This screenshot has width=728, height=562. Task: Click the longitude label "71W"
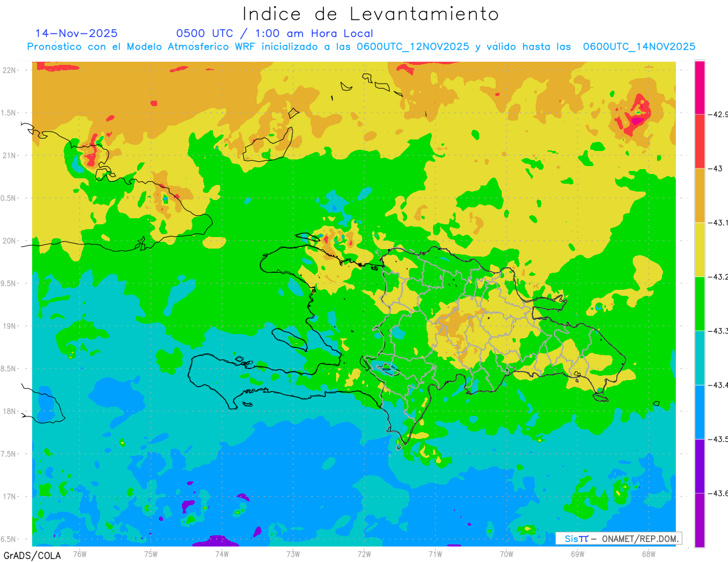(x=435, y=554)
